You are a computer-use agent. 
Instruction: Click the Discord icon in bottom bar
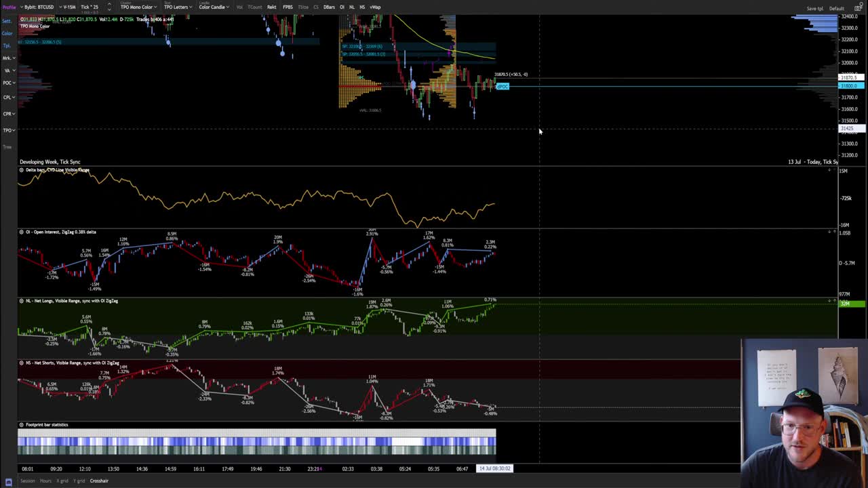pos(9,481)
